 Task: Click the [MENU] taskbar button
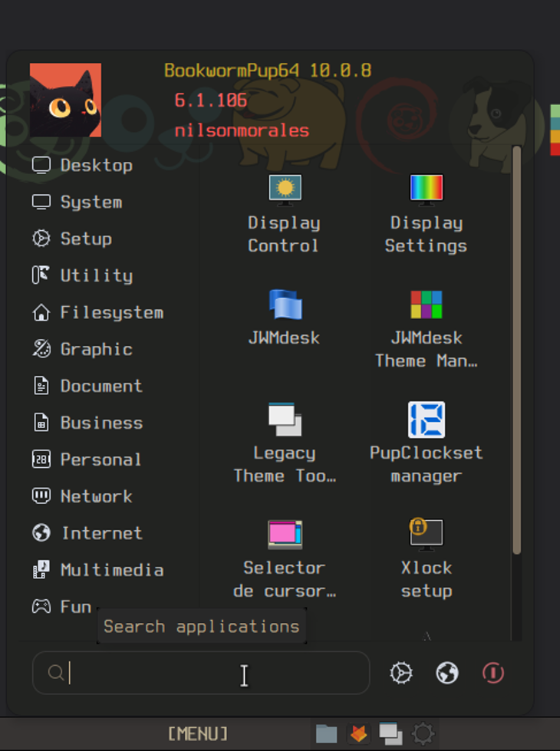coord(198,733)
